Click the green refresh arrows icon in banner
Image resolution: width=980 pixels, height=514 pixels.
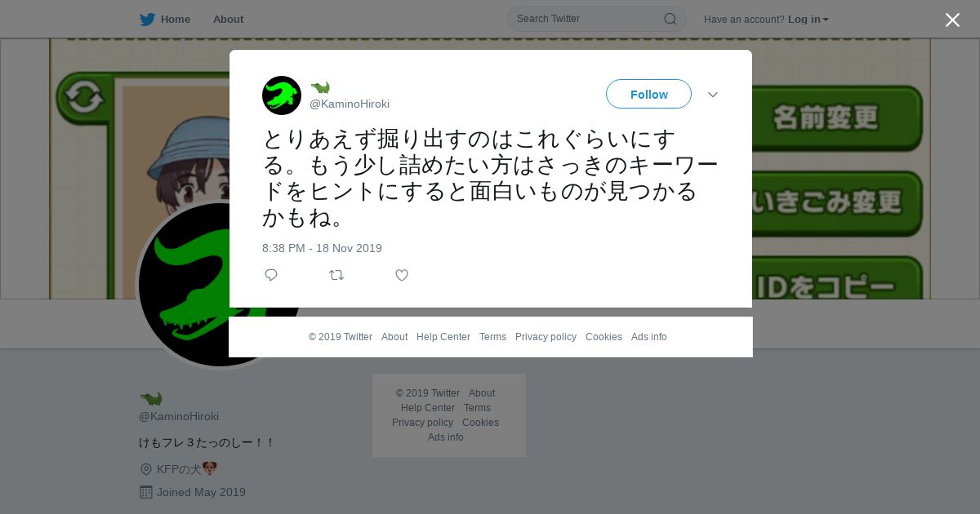pos(83,97)
